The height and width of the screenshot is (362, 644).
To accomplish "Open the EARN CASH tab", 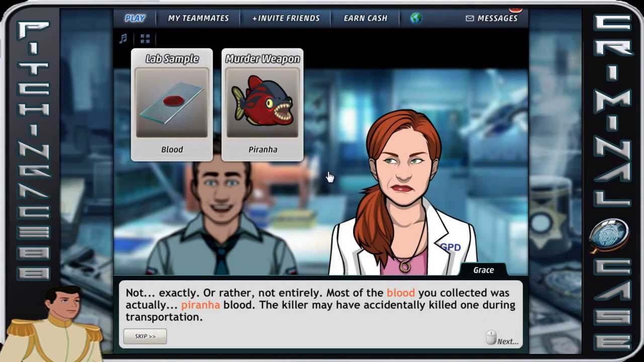I will 365,18.
